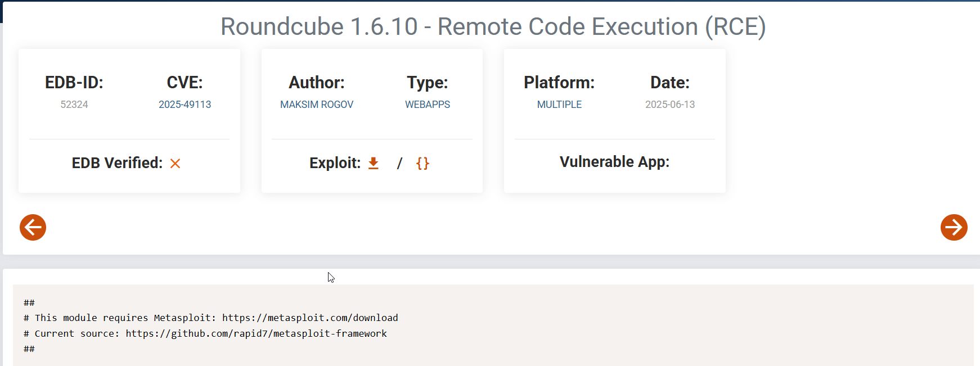Screen dimensions: 980x366
Task: Click the EDB Verified red X icon
Action: [176, 163]
